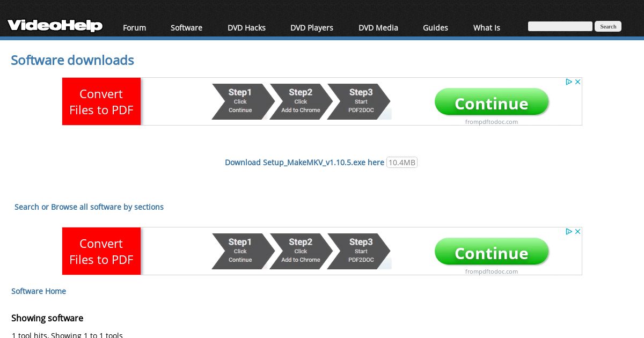This screenshot has width=644, height=338.
Task: Click Step2 Add to Chrome in bottom ad
Action: click(301, 251)
